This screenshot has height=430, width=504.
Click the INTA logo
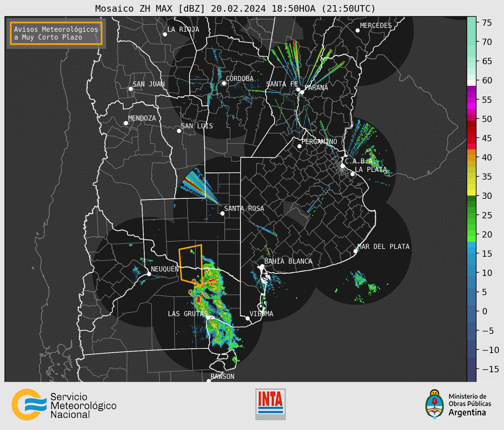[270, 404]
